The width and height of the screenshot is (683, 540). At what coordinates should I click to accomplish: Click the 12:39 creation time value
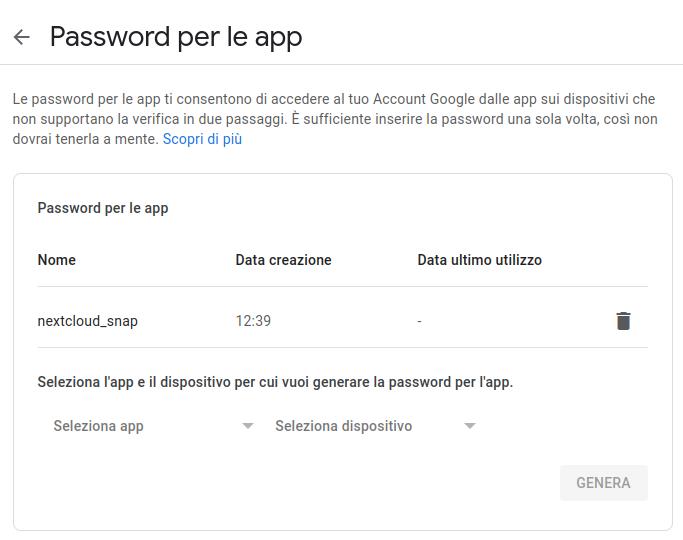pyautogui.click(x=253, y=321)
